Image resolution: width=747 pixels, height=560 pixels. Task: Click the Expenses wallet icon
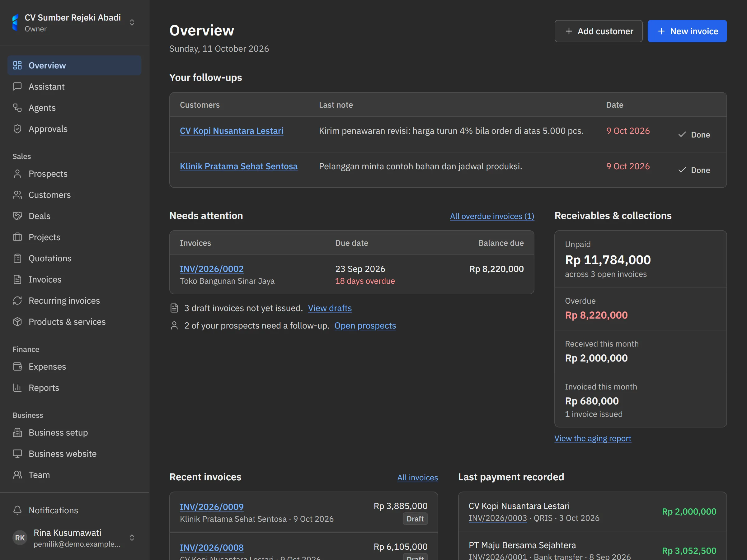coord(17,366)
